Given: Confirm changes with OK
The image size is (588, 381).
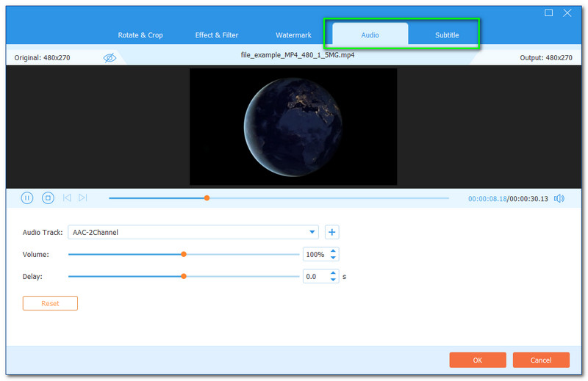Looking at the screenshot, I should click(x=478, y=360).
